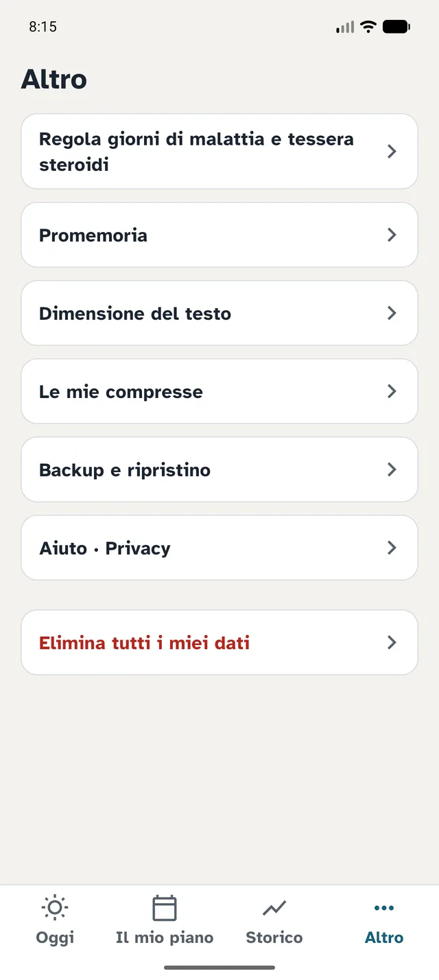This screenshot has width=439, height=980.
Task: Tap the chevron next to Dimensione del testo
Action: [x=392, y=313]
